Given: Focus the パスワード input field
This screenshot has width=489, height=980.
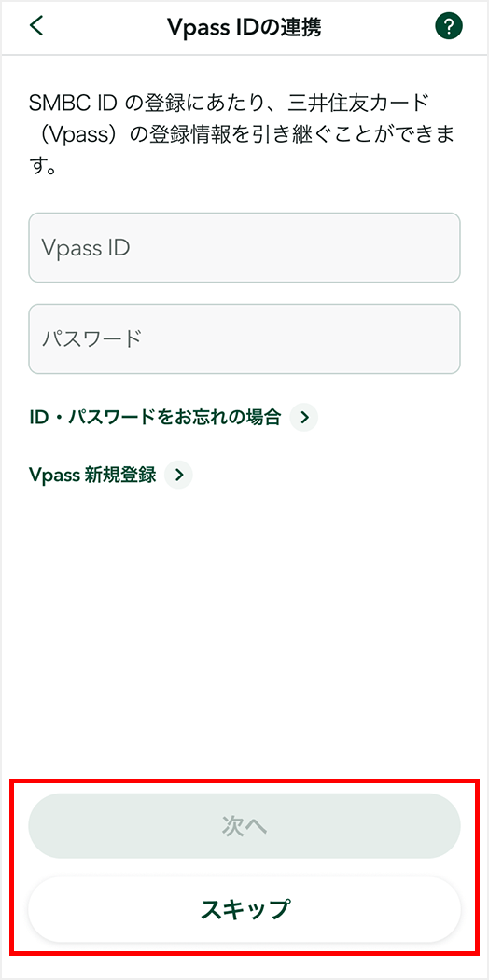Looking at the screenshot, I should point(244,338).
